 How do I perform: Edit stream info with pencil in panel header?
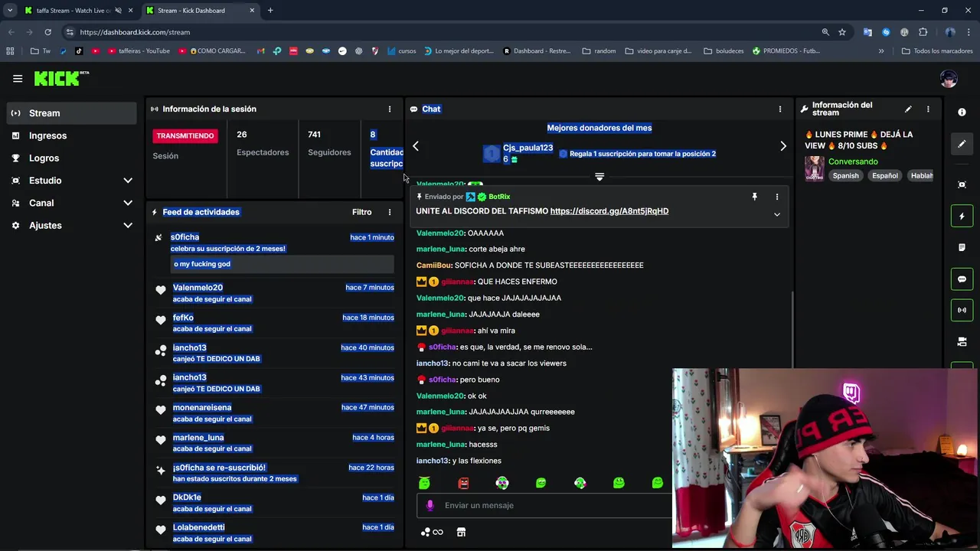pos(908,109)
